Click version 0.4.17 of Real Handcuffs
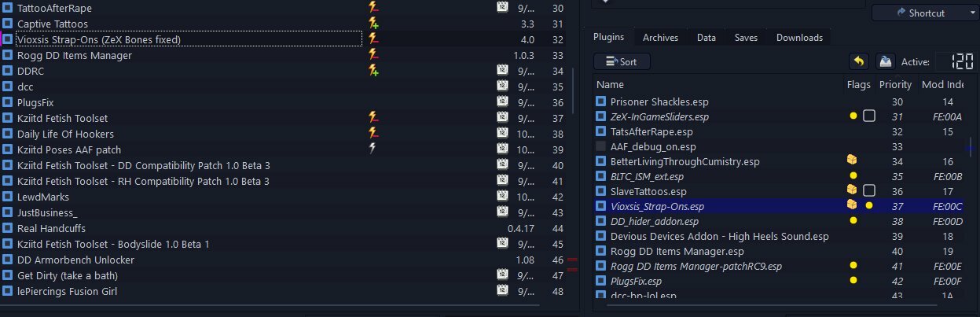Image resolution: width=980 pixels, height=317 pixels. pyautogui.click(x=521, y=228)
